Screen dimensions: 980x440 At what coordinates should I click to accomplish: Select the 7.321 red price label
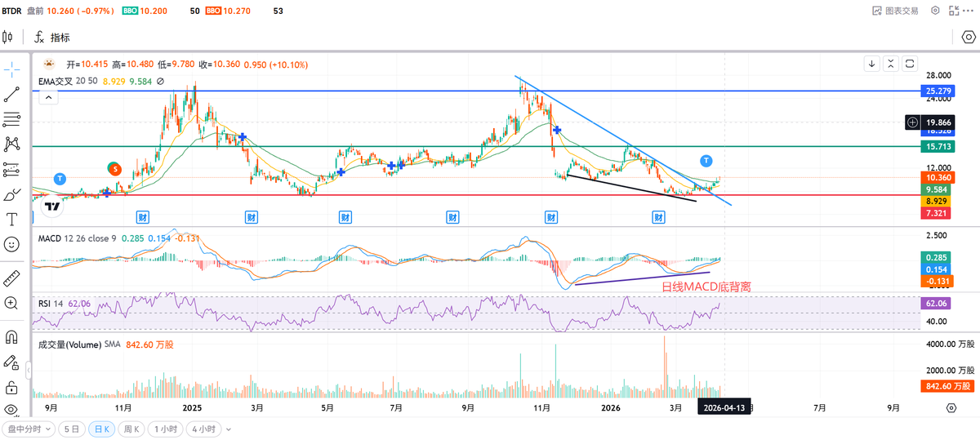(935, 212)
